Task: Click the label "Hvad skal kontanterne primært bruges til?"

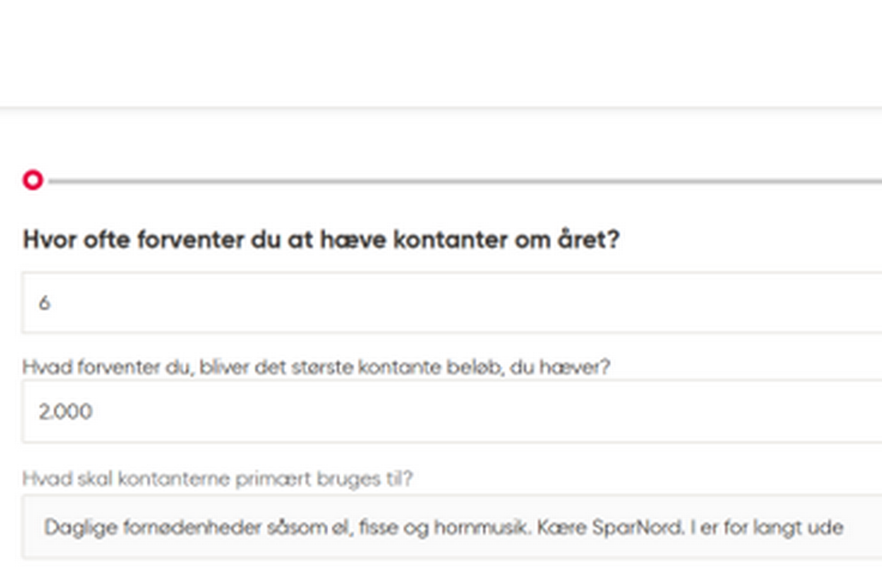Action: tap(218, 479)
